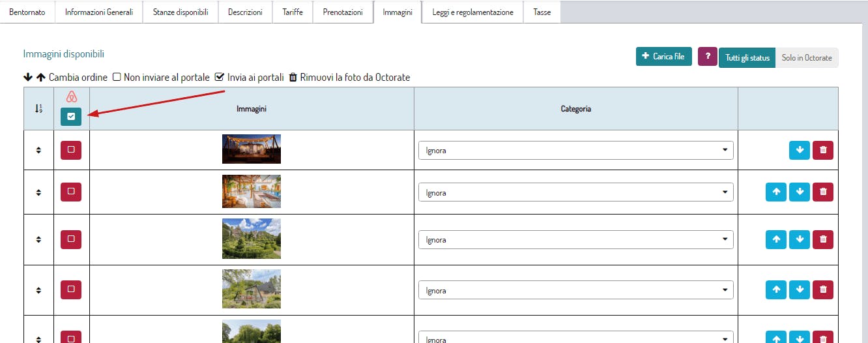Click the Invia ai portali legend
The height and width of the screenshot is (343, 868).
pos(255,77)
